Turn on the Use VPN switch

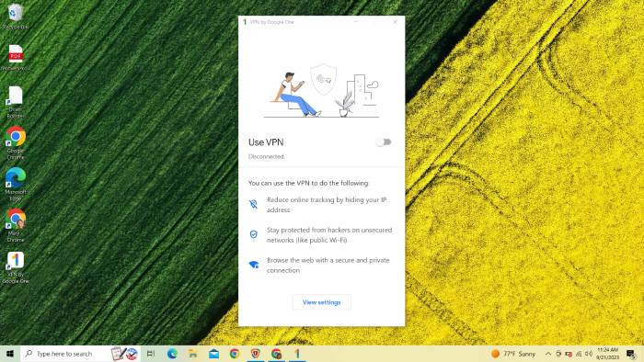pos(384,142)
